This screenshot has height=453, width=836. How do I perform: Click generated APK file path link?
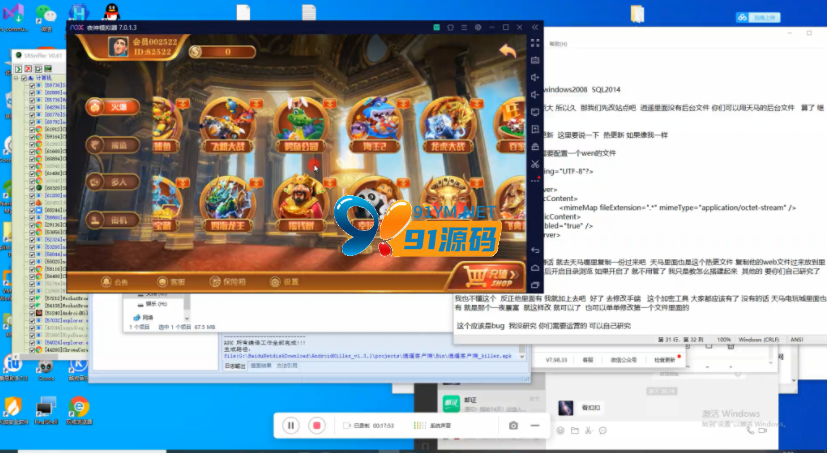(368, 355)
